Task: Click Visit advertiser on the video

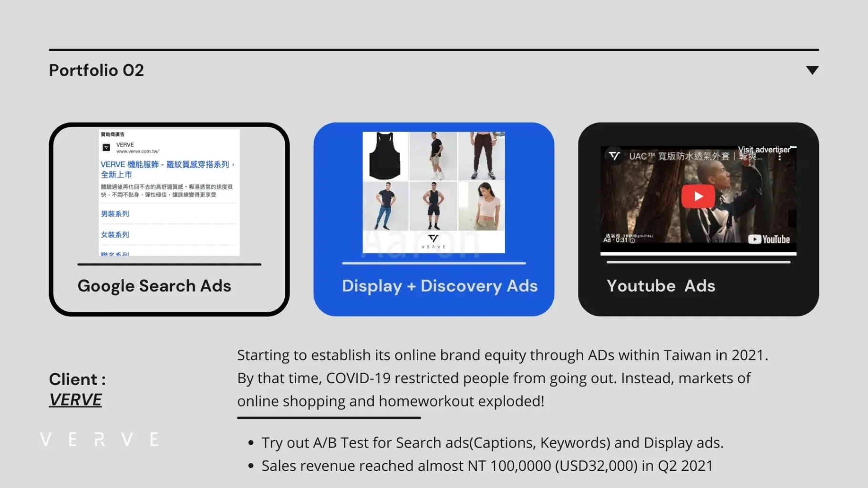Action: pos(764,150)
